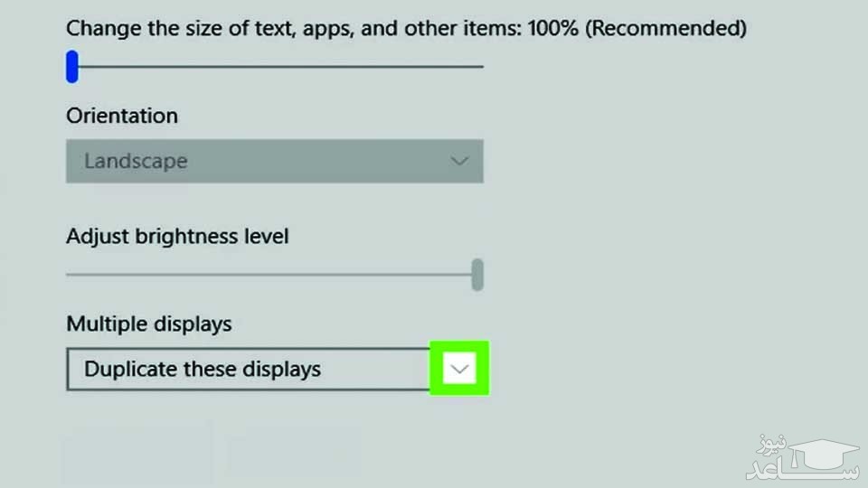Click the 'Multiple displays' label
This screenshot has width=868, height=488.
pos(149,324)
